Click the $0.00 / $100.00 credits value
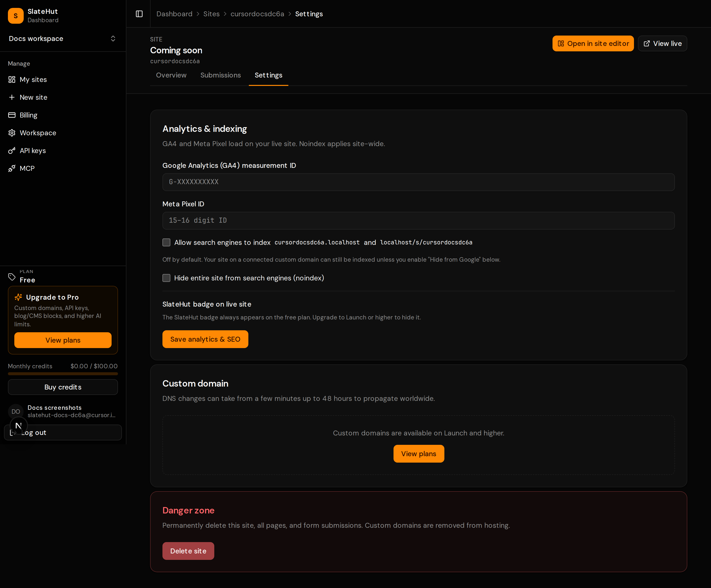This screenshot has height=588, width=711. click(x=94, y=366)
